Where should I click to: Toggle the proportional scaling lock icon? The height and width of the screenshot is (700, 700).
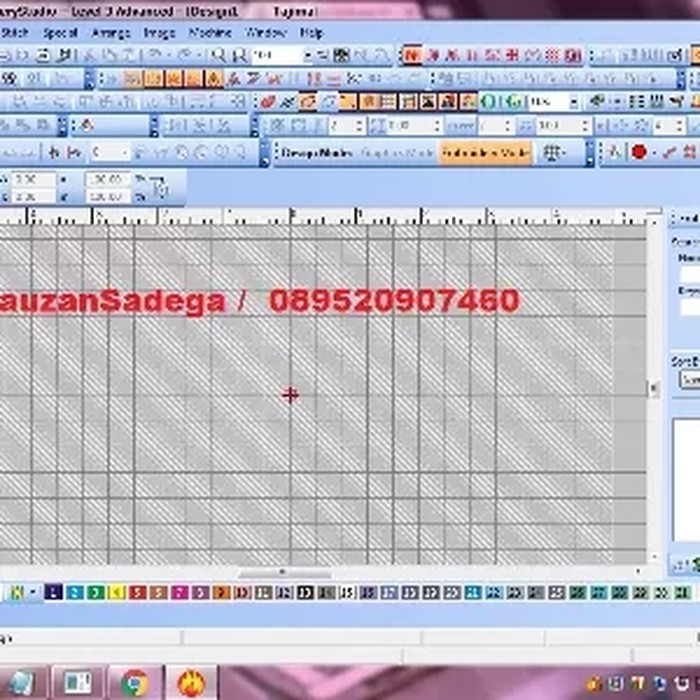pos(159,188)
